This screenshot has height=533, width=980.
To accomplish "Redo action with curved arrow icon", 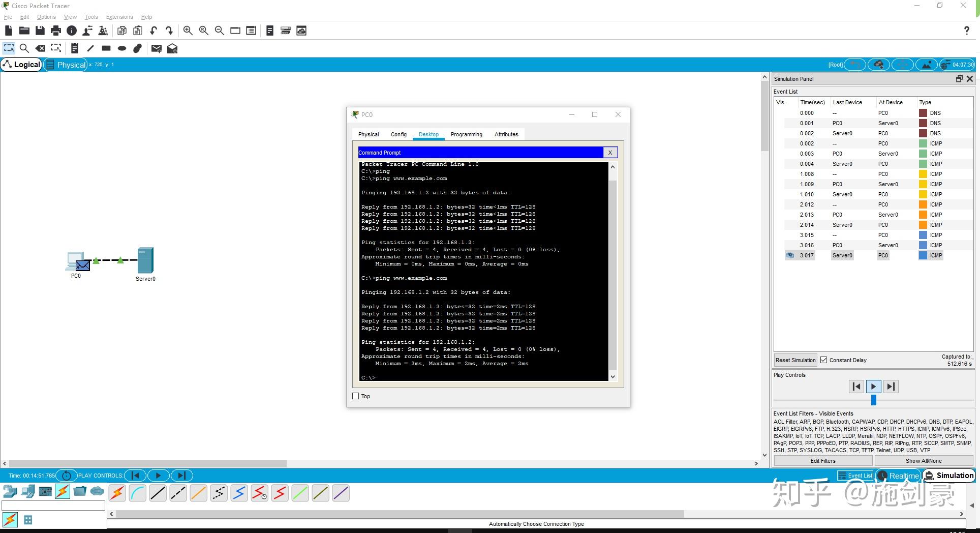I will [169, 31].
